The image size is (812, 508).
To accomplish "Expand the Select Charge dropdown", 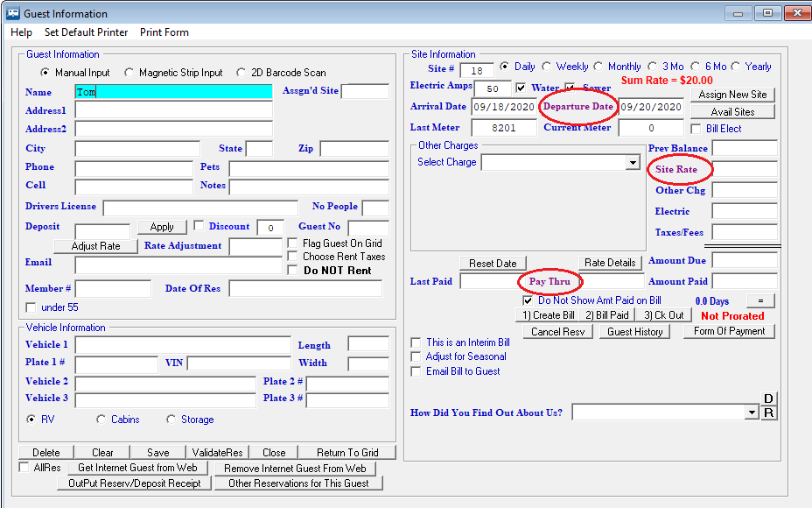I will 633,163.
